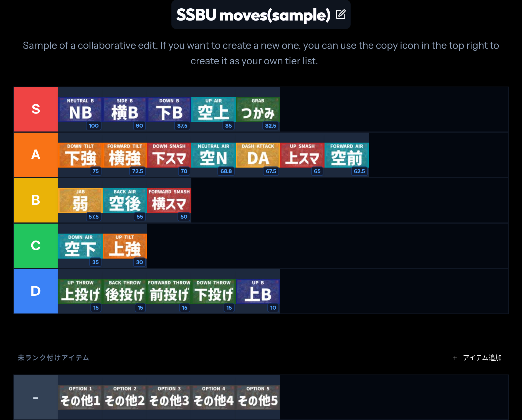Select the Down B move tile
This screenshot has height=420, width=522.
(x=169, y=109)
